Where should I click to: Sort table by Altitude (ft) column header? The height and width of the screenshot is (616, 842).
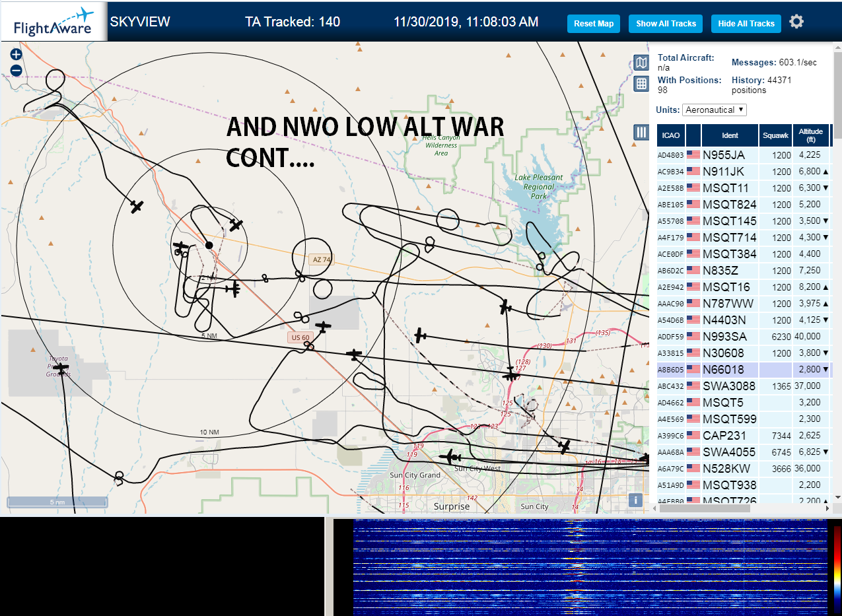pyautogui.click(x=810, y=135)
